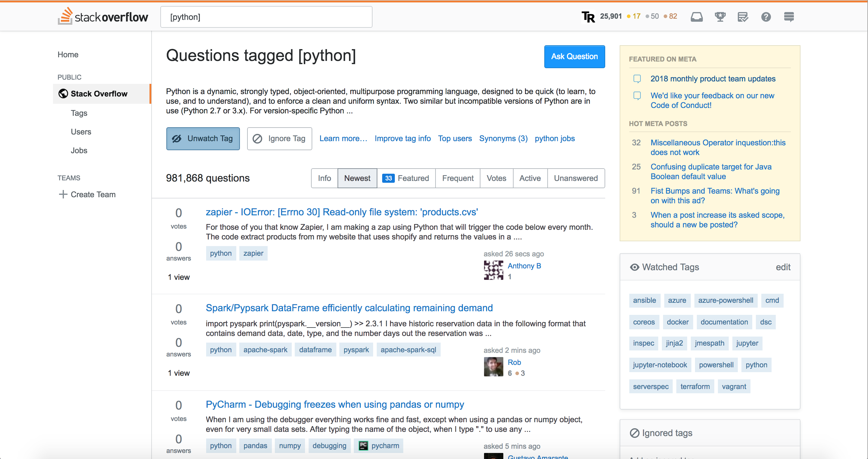The height and width of the screenshot is (459, 868).
Task: Open Rob user profile link
Action: pos(514,362)
